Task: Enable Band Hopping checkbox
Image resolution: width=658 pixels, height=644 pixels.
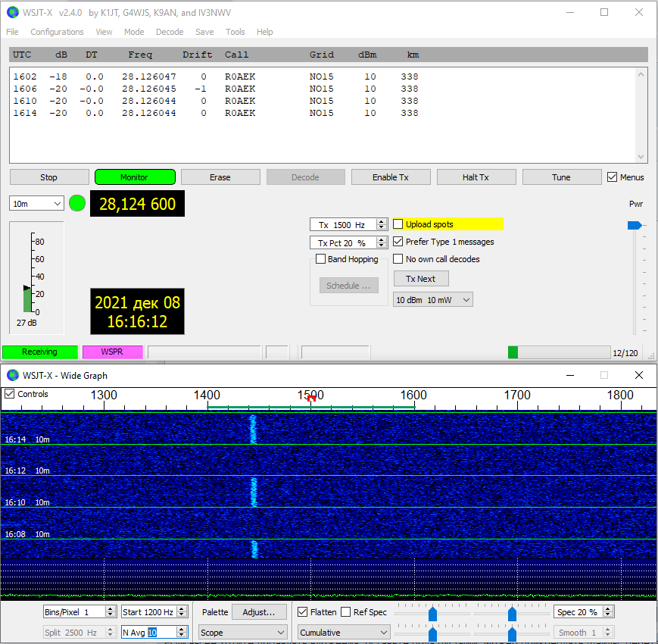Action: (x=320, y=258)
